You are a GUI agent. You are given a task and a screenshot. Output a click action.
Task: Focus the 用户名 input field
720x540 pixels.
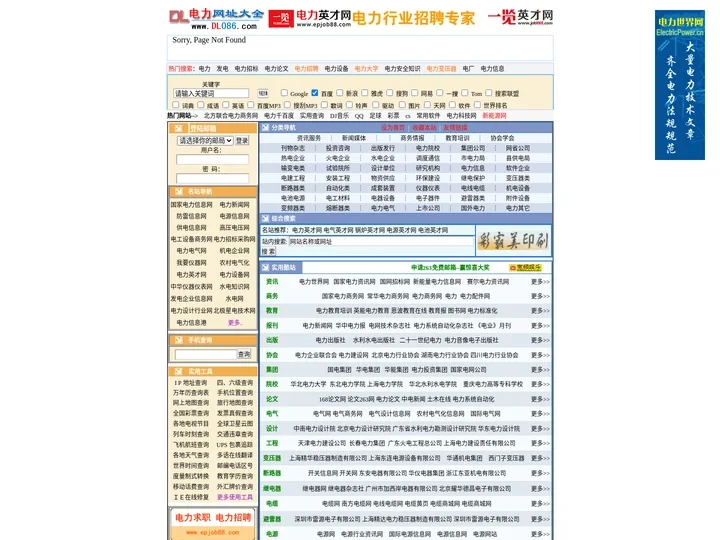(213, 159)
